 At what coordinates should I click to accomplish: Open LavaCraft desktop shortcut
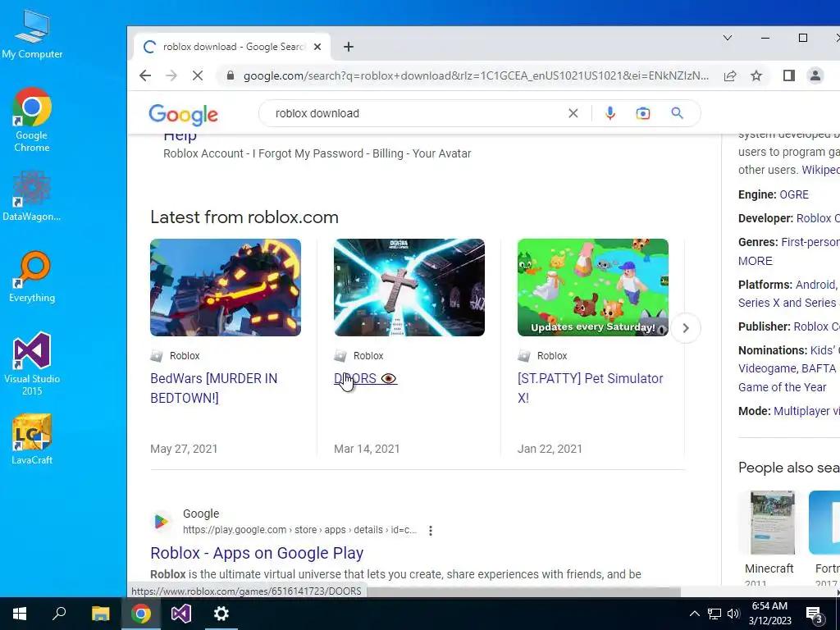pos(32,439)
